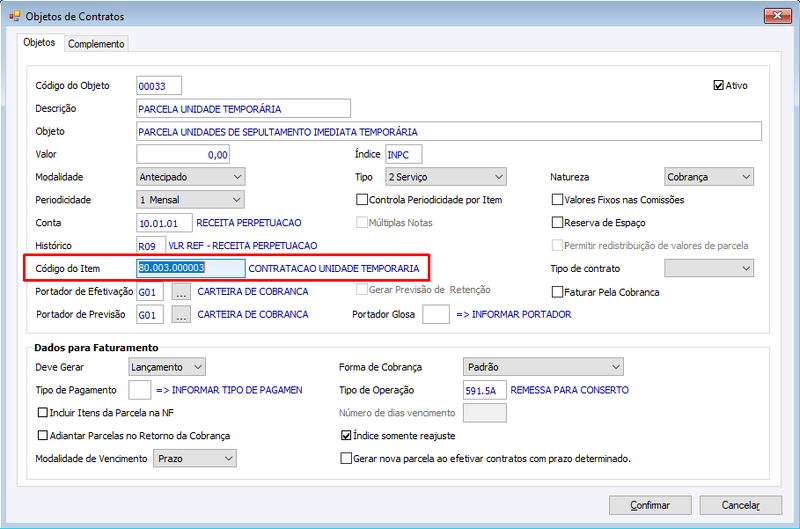Click the Descrição input field
Image resolution: width=800 pixels, height=529 pixels.
pos(243,108)
